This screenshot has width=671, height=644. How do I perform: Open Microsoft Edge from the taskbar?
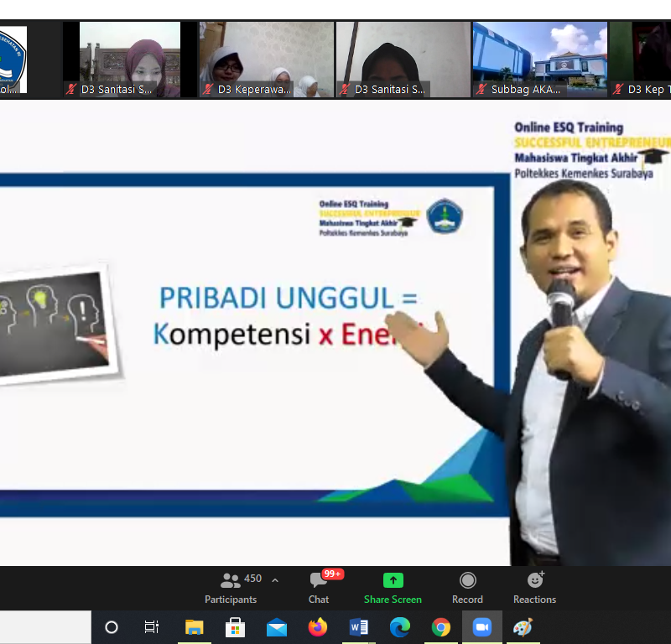(x=399, y=627)
